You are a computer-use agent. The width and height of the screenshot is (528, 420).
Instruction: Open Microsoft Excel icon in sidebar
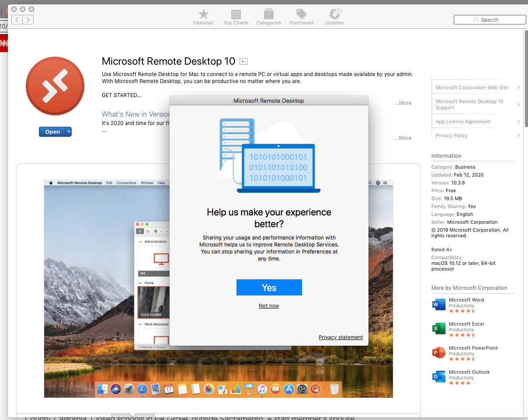(x=438, y=329)
